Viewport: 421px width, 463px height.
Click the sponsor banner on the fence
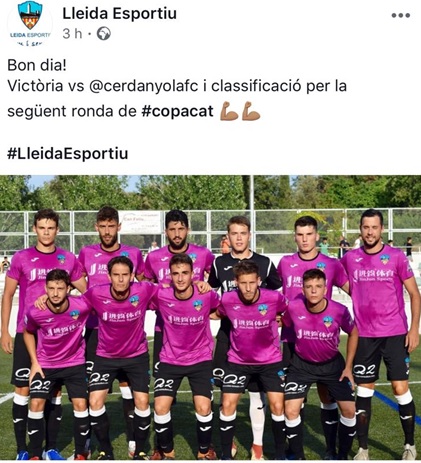(x=141, y=222)
